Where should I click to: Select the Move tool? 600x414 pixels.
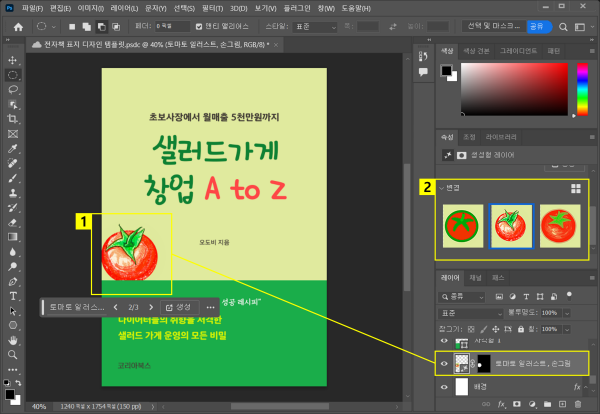pos(13,60)
